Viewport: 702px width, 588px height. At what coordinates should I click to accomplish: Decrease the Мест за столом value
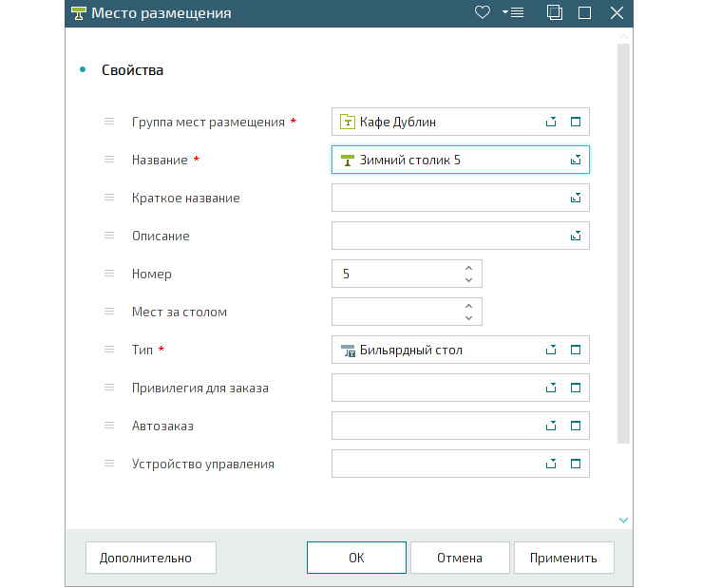point(468,318)
